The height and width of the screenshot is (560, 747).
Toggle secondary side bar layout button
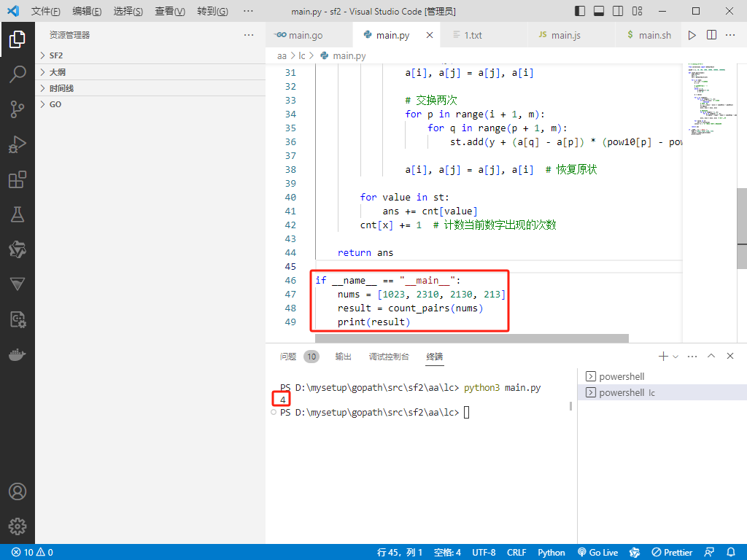pos(618,11)
